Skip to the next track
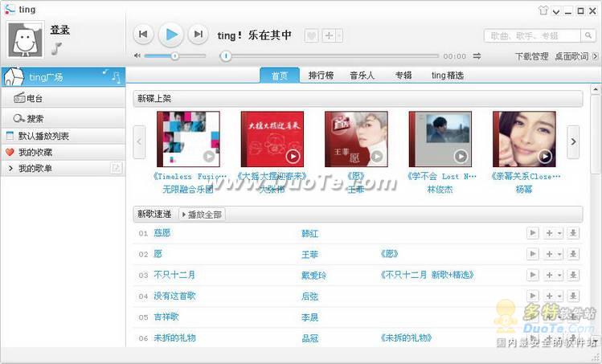 click(x=197, y=34)
